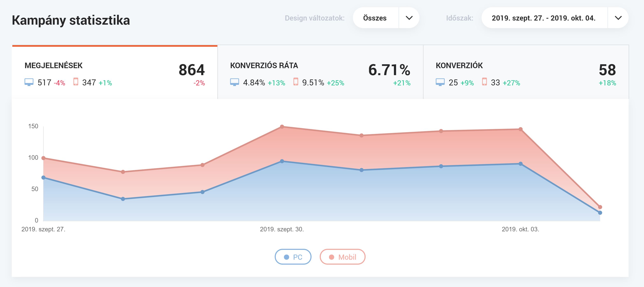Click the +27% mobile conversions change

[x=511, y=83]
